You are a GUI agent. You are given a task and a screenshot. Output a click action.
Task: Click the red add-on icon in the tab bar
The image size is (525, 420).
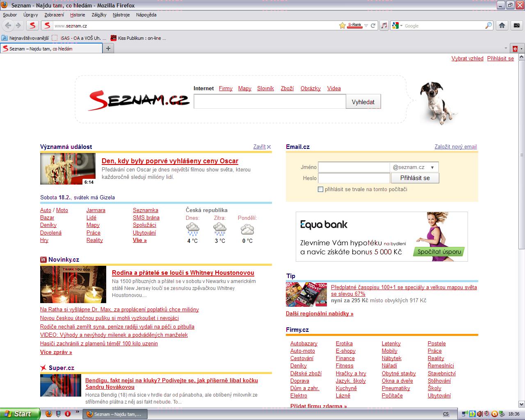point(515,48)
